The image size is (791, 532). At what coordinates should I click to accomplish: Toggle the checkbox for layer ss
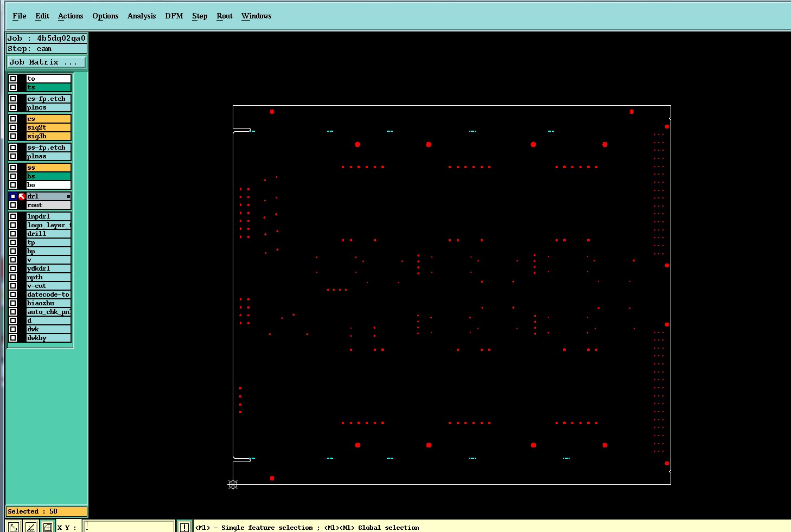(x=13, y=168)
